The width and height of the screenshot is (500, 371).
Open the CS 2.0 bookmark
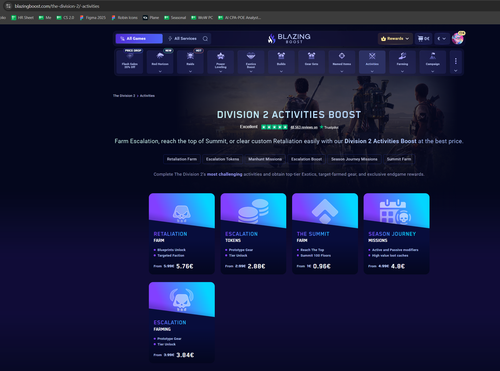click(x=65, y=18)
